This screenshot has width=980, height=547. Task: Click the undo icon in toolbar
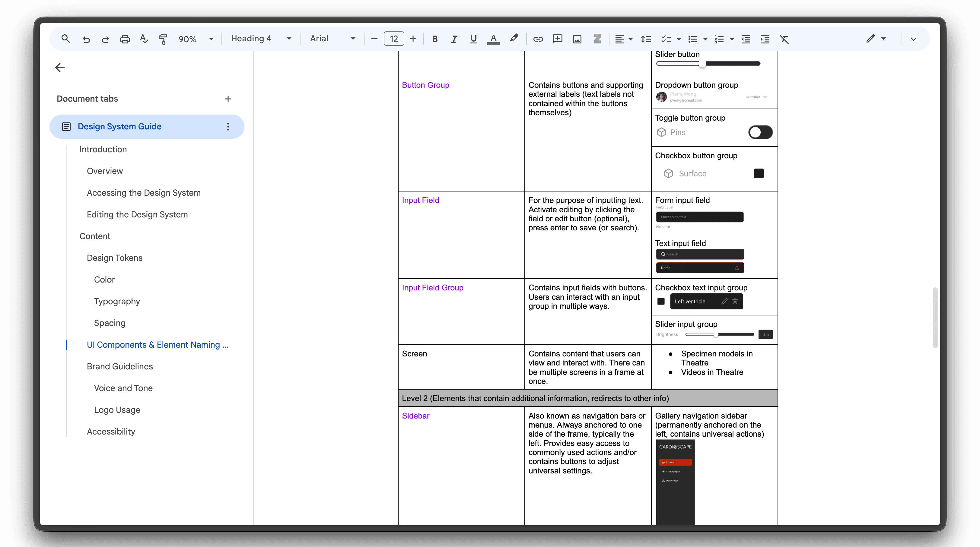(86, 39)
